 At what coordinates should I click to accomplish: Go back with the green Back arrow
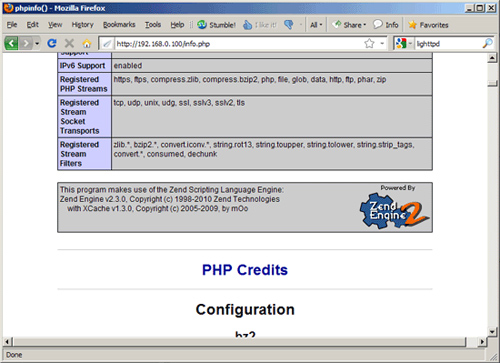pyautogui.click(x=11, y=43)
